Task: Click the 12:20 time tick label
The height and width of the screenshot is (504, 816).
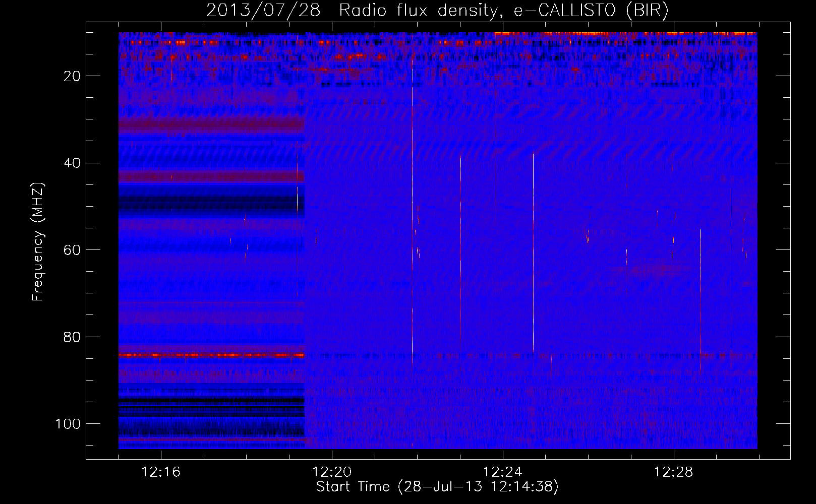Action: pyautogui.click(x=332, y=472)
